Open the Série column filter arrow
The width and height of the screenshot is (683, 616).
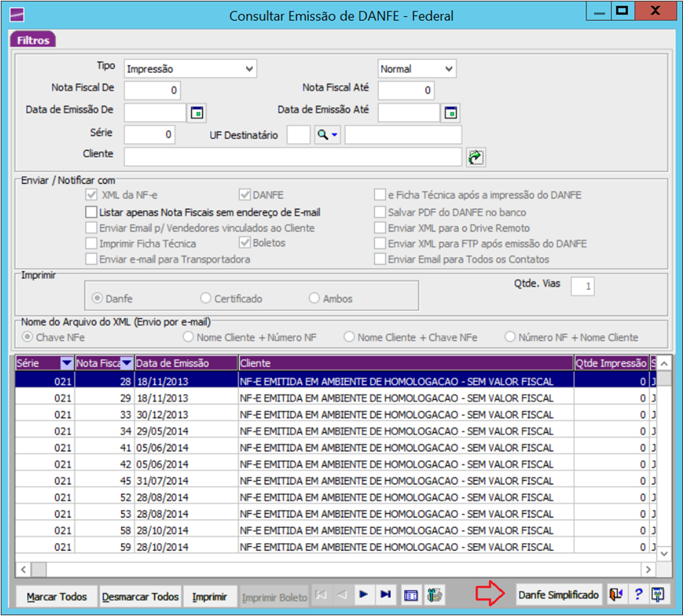(x=67, y=362)
